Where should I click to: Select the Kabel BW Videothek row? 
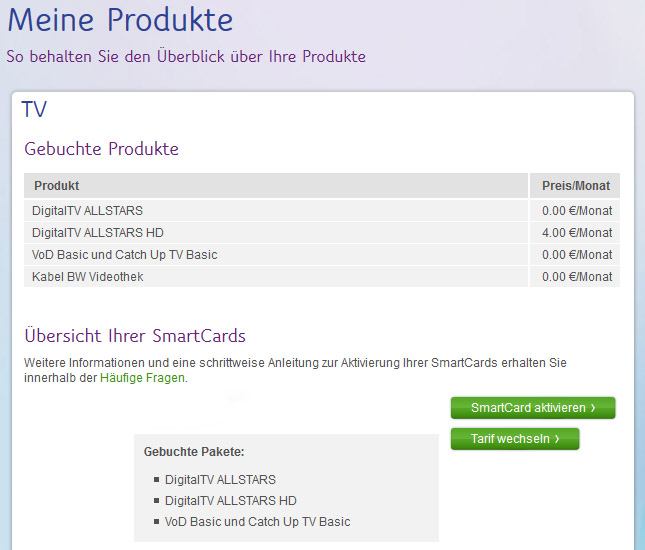88,277
